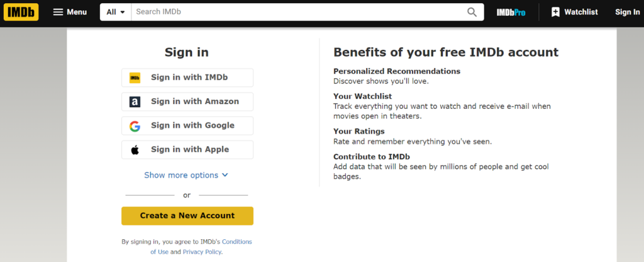
Task: Expand Show more options
Action: pos(181,175)
